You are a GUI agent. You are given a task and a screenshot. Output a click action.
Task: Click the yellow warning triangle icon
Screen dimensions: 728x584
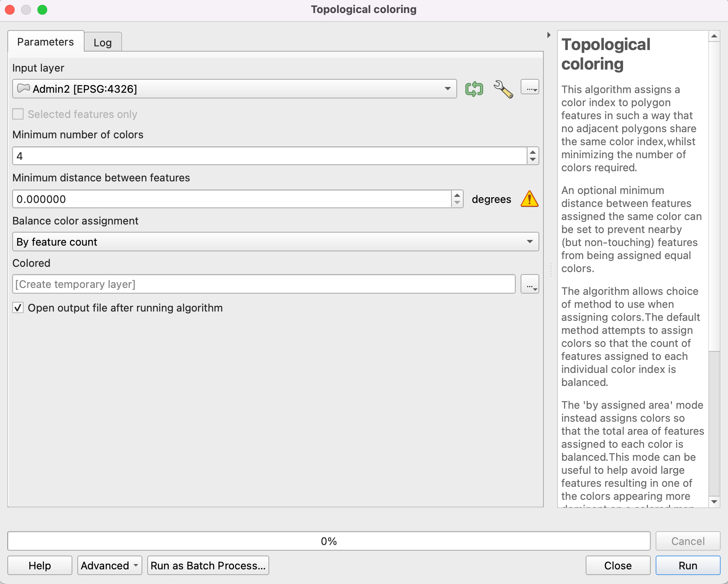529,199
